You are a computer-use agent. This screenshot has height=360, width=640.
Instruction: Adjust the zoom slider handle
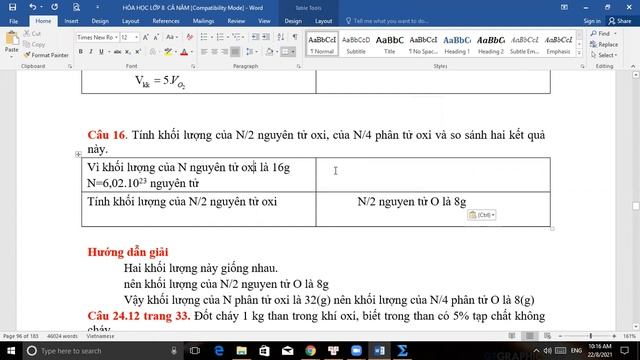click(591, 336)
